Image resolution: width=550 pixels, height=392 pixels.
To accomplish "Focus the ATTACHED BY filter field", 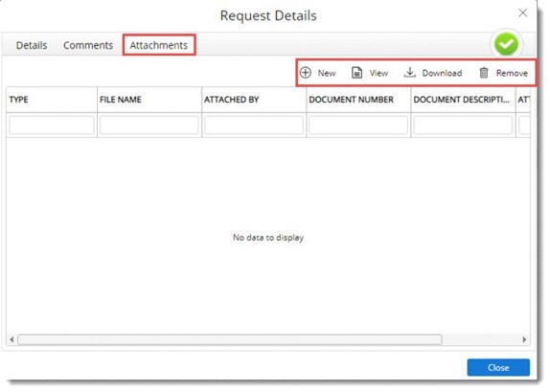I will pos(254,126).
